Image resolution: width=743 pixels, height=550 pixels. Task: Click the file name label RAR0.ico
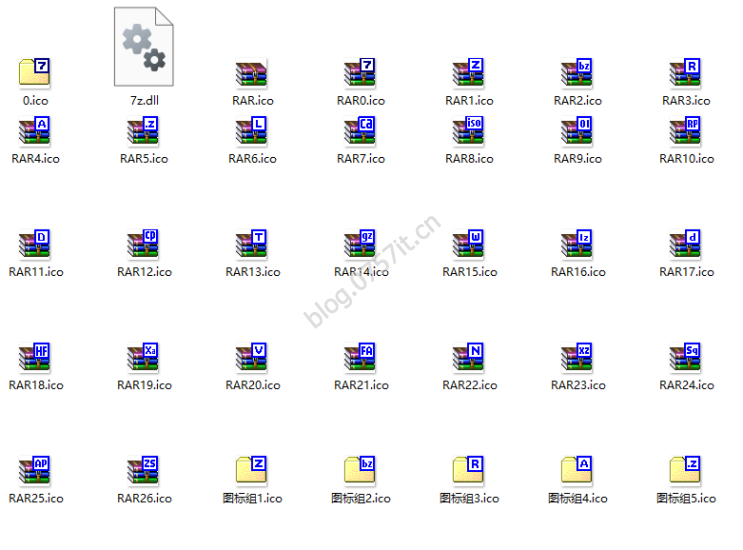361,100
